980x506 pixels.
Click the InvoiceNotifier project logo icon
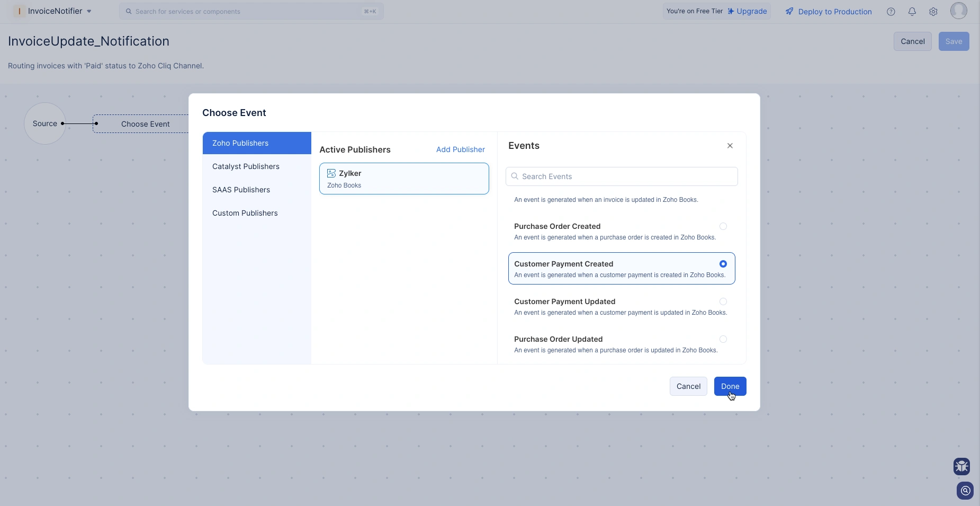tap(19, 11)
